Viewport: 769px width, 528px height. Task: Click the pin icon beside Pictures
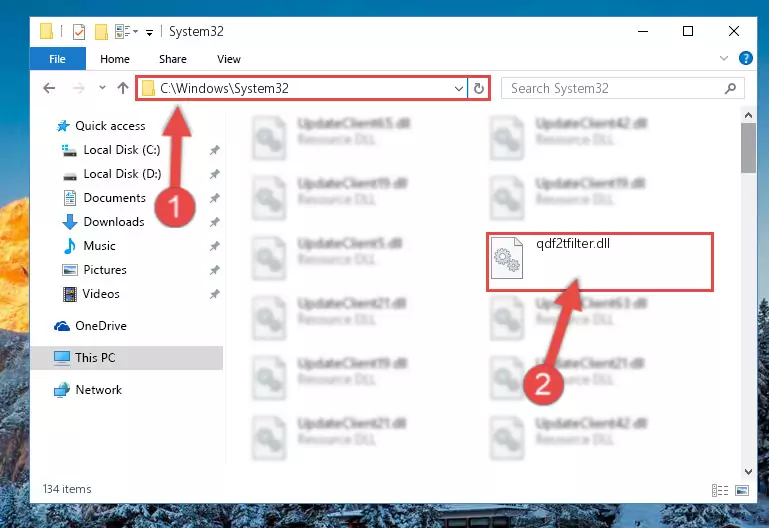coord(214,270)
